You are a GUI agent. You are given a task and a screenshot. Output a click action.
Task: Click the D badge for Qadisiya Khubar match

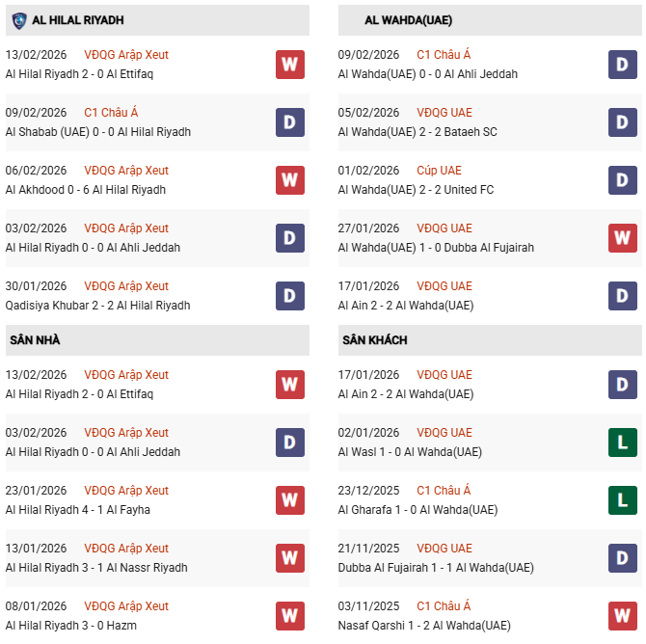click(x=290, y=296)
